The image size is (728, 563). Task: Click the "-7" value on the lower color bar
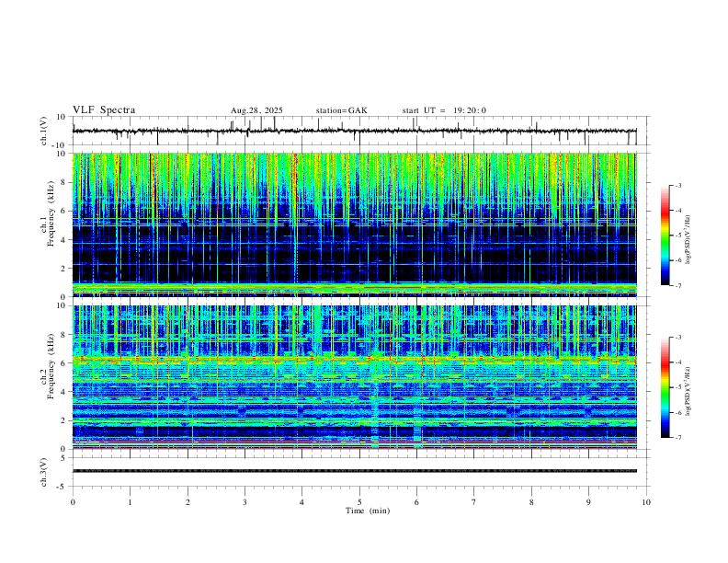point(677,437)
